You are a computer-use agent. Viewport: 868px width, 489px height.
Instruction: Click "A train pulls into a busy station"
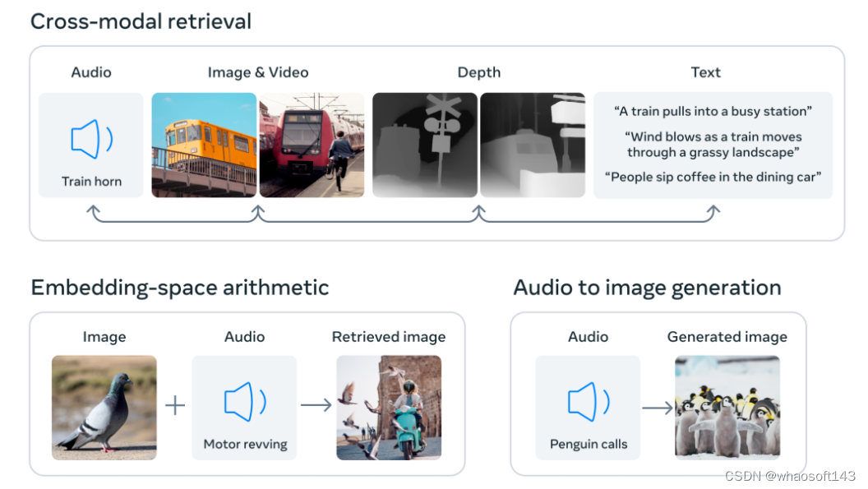coord(713,111)
